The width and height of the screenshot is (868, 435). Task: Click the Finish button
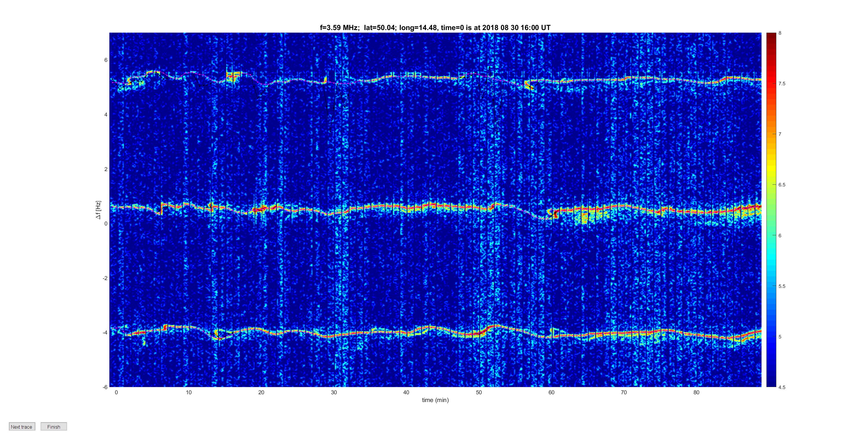pyautogui.click(x=54, y=427)
